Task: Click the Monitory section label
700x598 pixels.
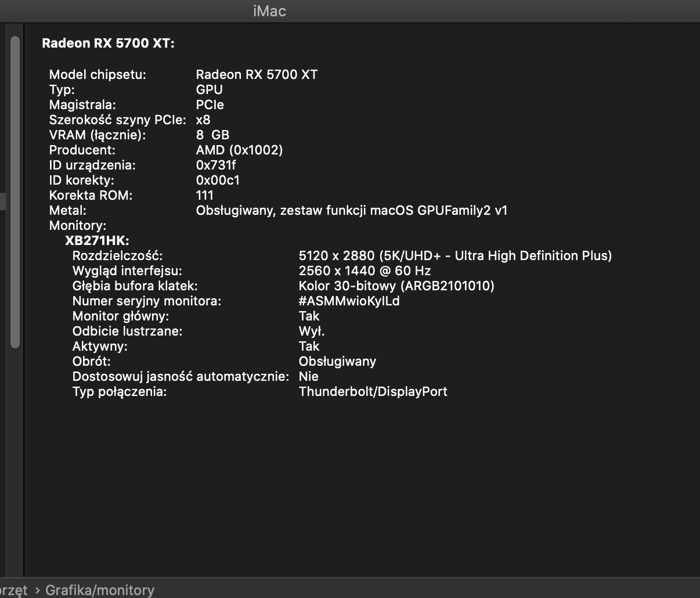Action: click(x=78, y=225)
